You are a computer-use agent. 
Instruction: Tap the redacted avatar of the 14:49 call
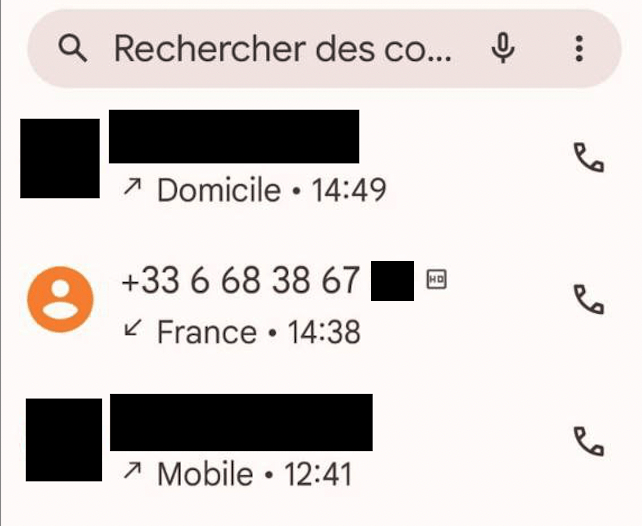click(60, 158)
